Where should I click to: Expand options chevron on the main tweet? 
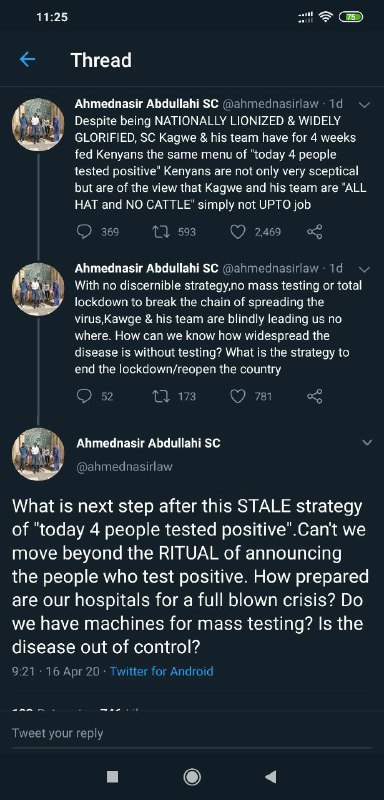pos(367,443)
